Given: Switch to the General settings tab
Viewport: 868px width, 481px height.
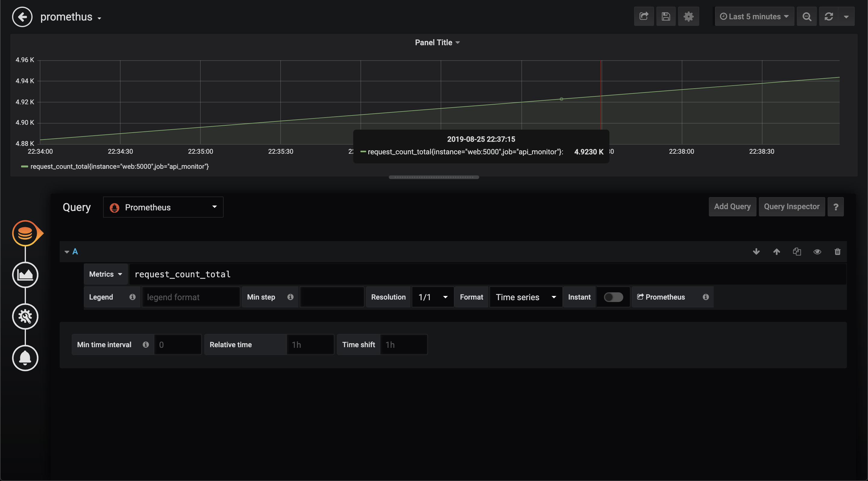Looking at the screenshot, I should (25, 316).
